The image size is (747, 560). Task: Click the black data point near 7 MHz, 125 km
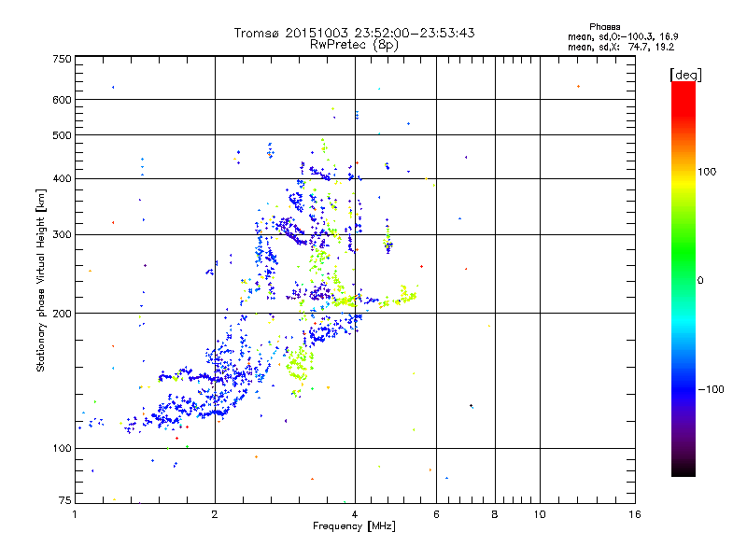pyautogui.click(x=471, y=405)
